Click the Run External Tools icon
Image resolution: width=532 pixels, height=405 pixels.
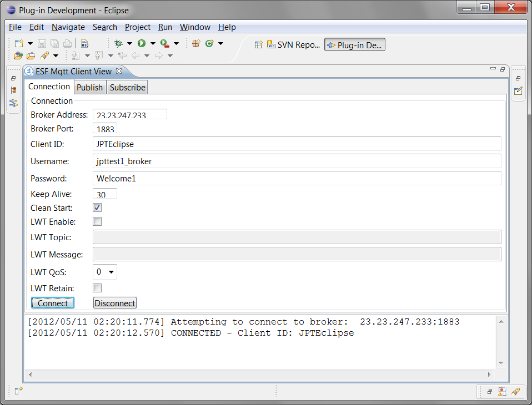pyautogui.click(x=165, y=43)
